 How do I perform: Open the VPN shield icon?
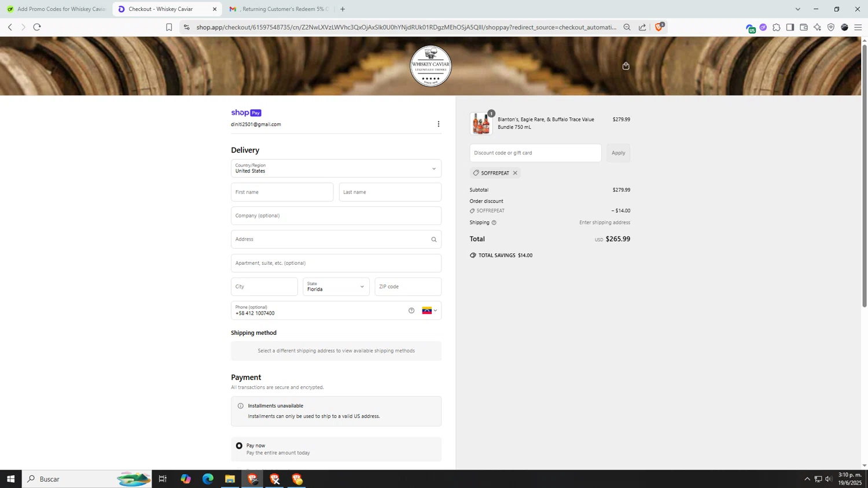831,27
